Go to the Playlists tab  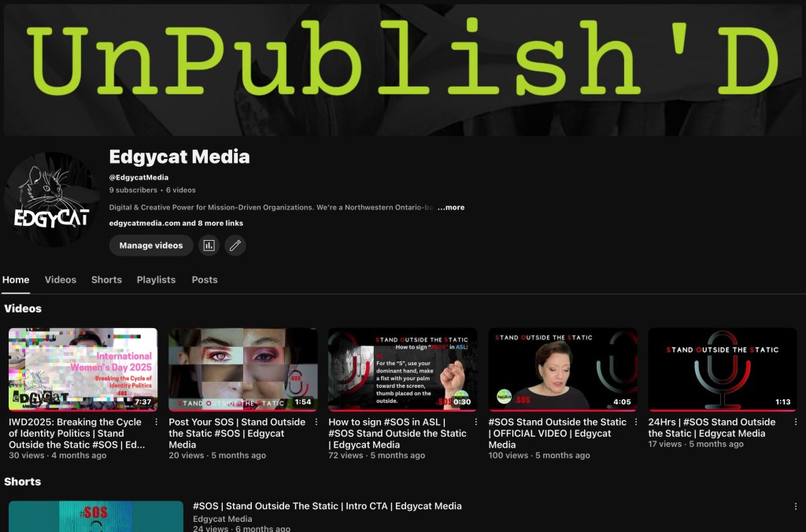tap(156, 280)
